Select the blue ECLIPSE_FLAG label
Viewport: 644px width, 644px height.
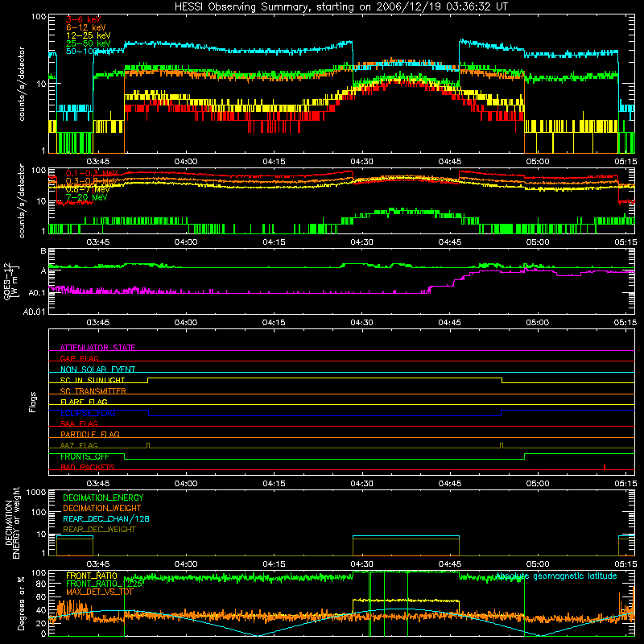coord(88,413)
